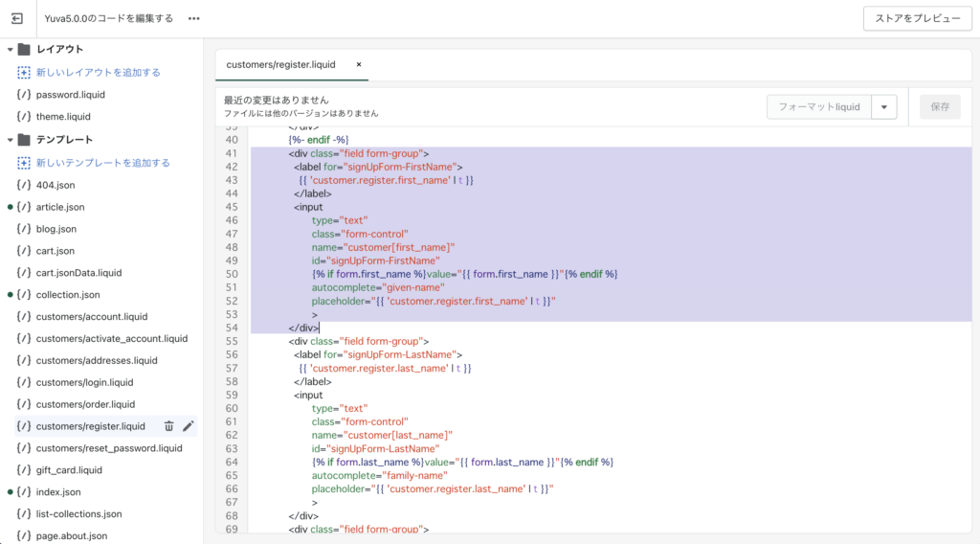980x544 pixels.
Task: Click the code icon beside blog.json
Action: (24, 229)
